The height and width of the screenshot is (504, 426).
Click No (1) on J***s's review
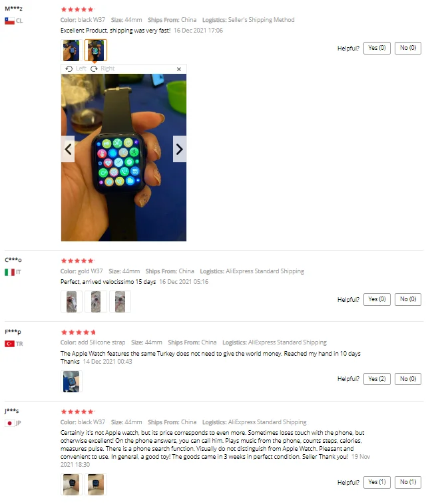pyautogui.click(x=407, y=482)
